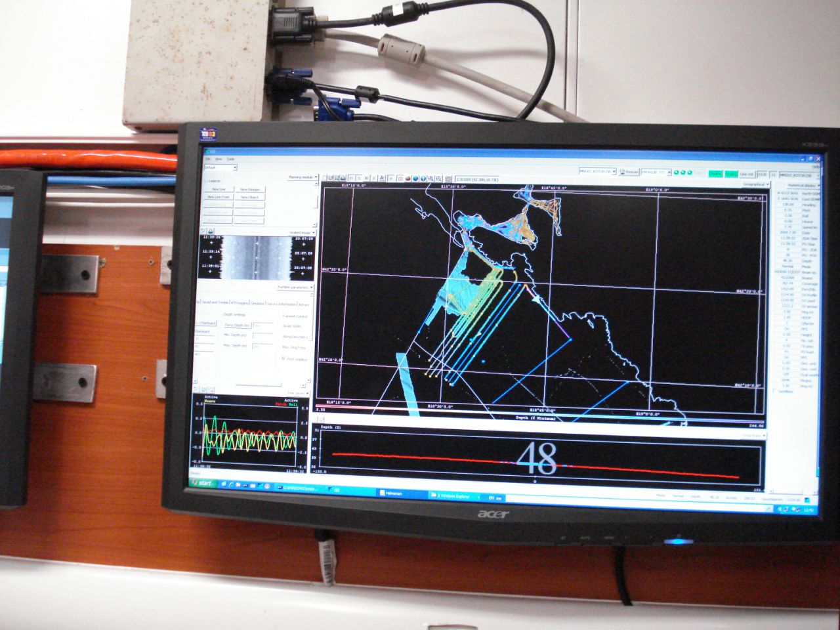Click the horizontal scrollbar under Depth Settings
This screenshot has height=630, width=840.
[259, 385]
